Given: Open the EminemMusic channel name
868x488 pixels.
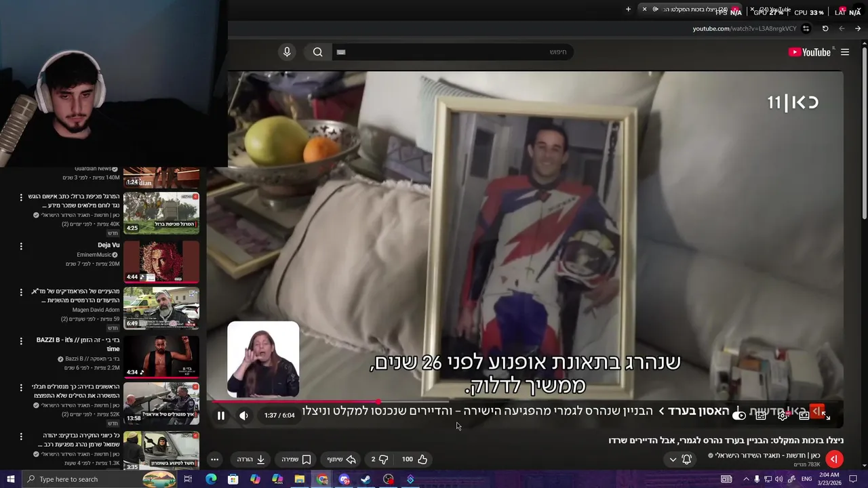Looking at the screenshot, I should (94, 255).
